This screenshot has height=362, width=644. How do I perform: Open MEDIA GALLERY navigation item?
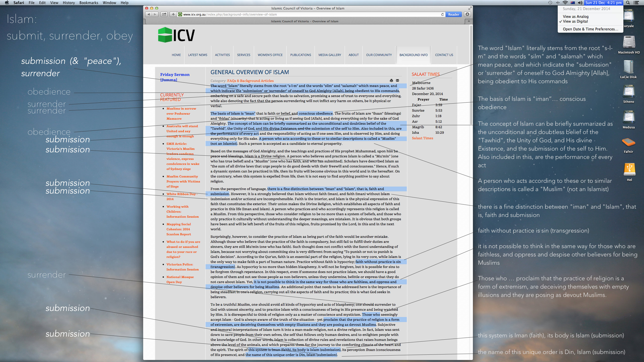pos(330,55)
